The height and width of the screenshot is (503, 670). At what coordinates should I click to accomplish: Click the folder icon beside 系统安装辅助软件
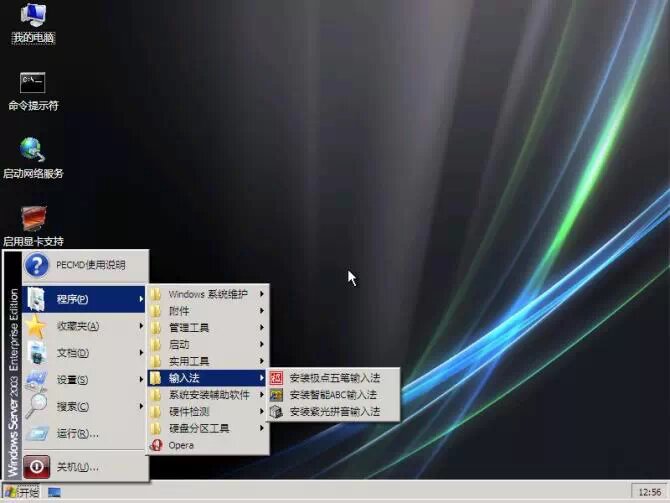click(x=156, y=395)
